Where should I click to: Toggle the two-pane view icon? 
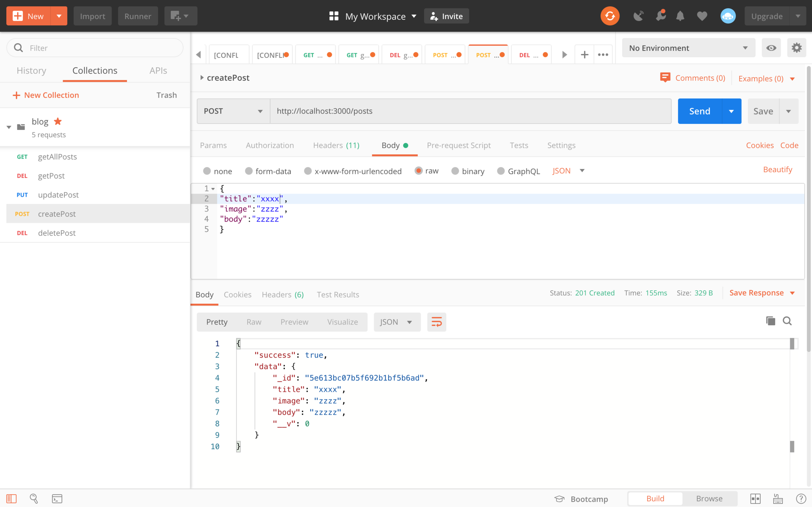pos(755,499)
